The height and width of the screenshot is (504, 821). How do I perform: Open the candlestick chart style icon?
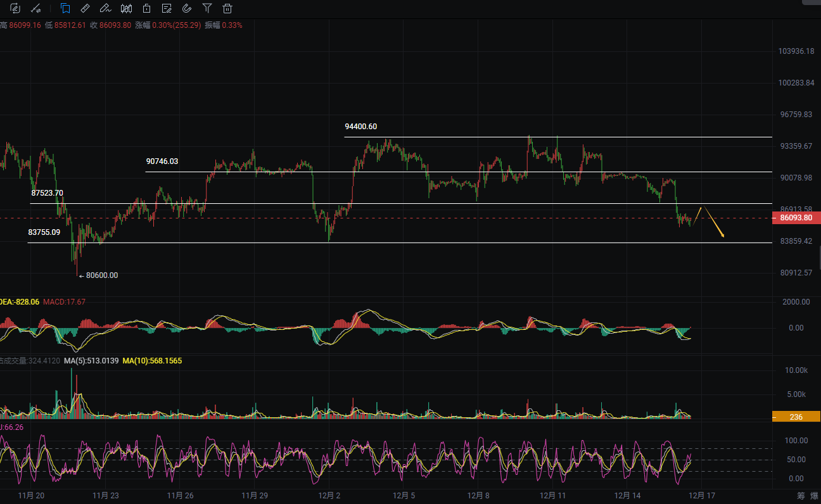(x=126, y=8)
